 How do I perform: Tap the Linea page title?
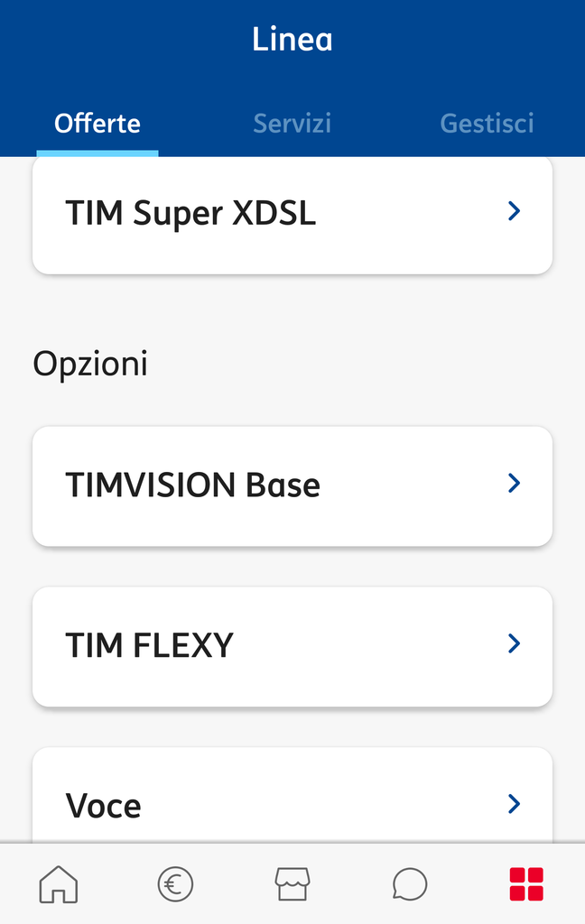[292, 39]
